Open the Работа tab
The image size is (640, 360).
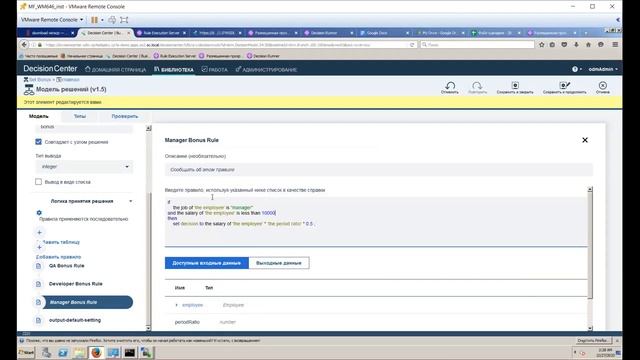[215, 70]
